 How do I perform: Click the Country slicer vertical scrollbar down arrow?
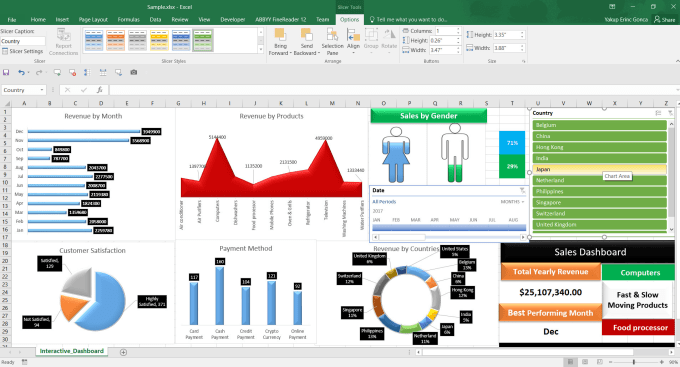[671, 229]
